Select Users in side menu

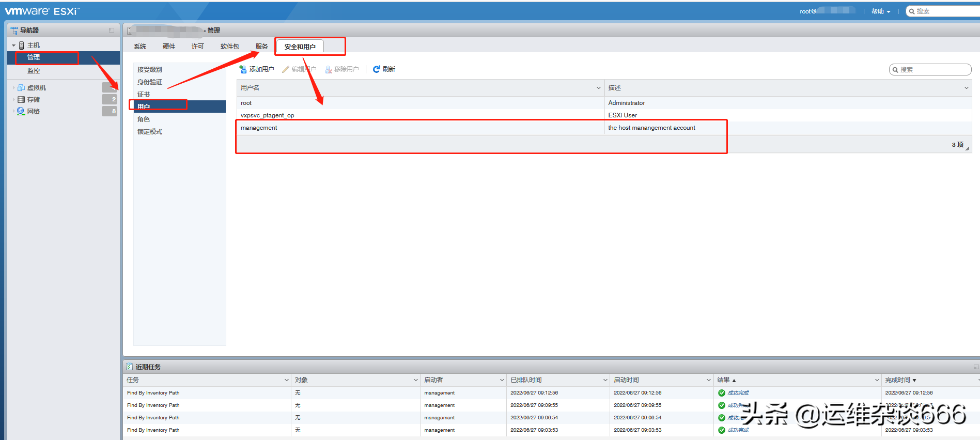point(179,107)
